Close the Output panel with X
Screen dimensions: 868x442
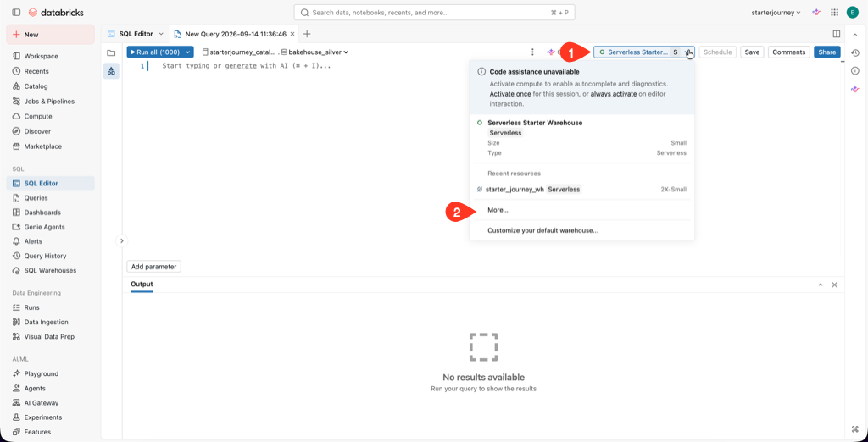(834, 285)
